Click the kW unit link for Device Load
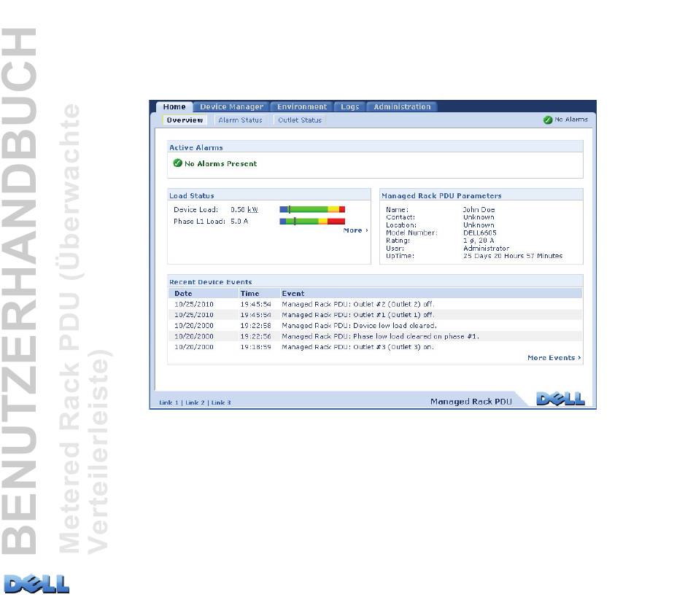The image size is (693, 616). point(252,210)
